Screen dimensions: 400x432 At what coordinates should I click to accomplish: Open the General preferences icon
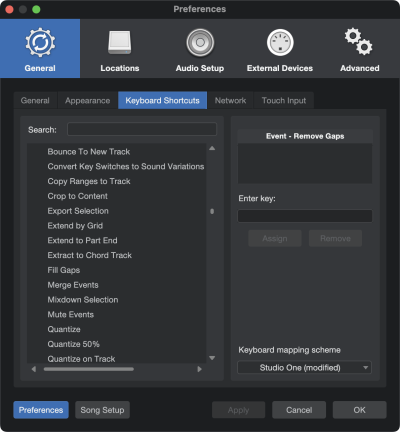pos(40,43)
